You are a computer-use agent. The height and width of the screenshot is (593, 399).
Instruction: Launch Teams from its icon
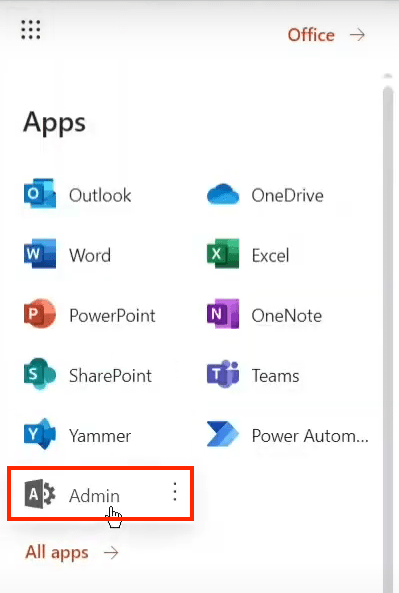coord(223,374)
